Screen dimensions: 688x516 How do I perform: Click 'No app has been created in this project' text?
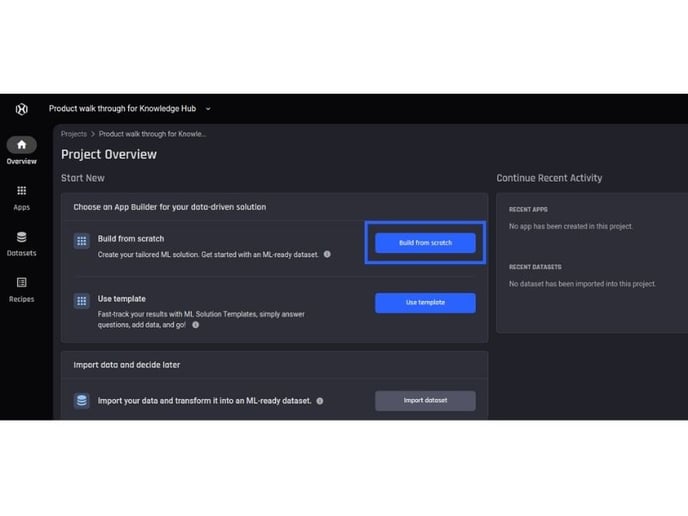[x=571, y=226]
